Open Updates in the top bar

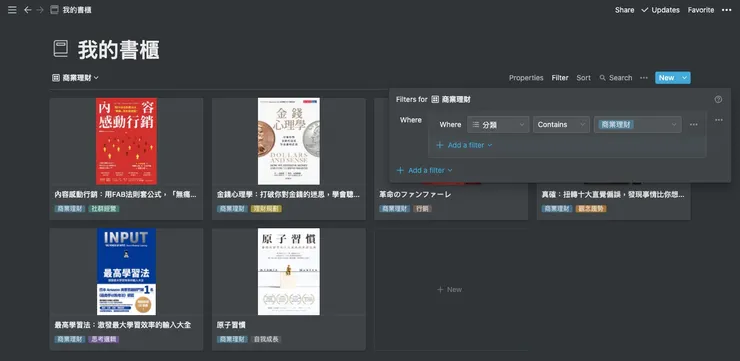[661, 10]
